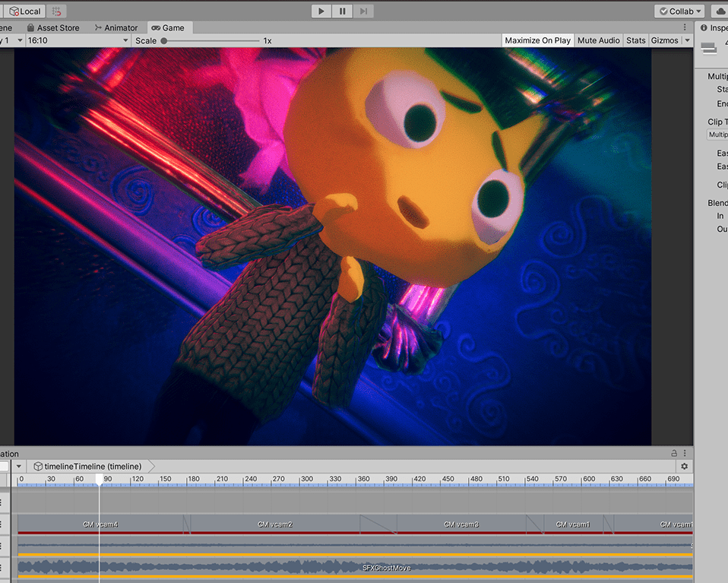Viewport: 728px width, 583px height.
Task: Open Game view panel options menu
Action: (685, 27)
